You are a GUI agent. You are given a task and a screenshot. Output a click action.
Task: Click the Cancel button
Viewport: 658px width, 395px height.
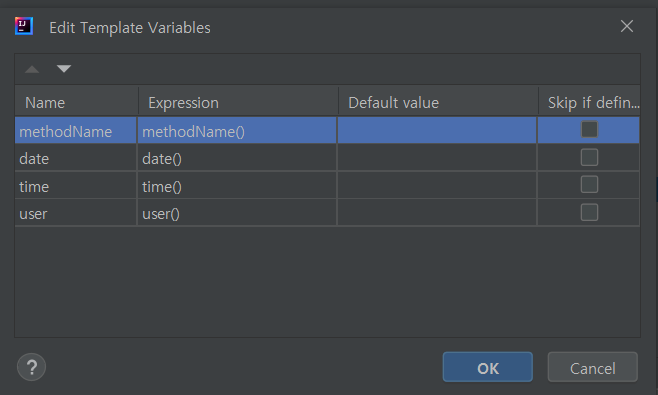[x=593, y=367]
